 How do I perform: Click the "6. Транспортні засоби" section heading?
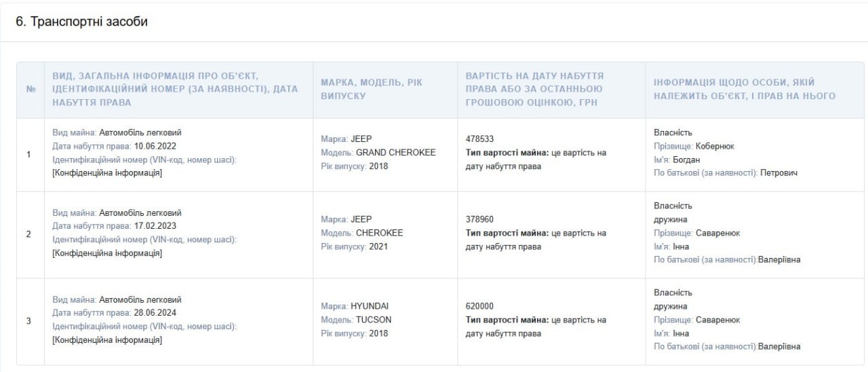(x=81, y=22)
